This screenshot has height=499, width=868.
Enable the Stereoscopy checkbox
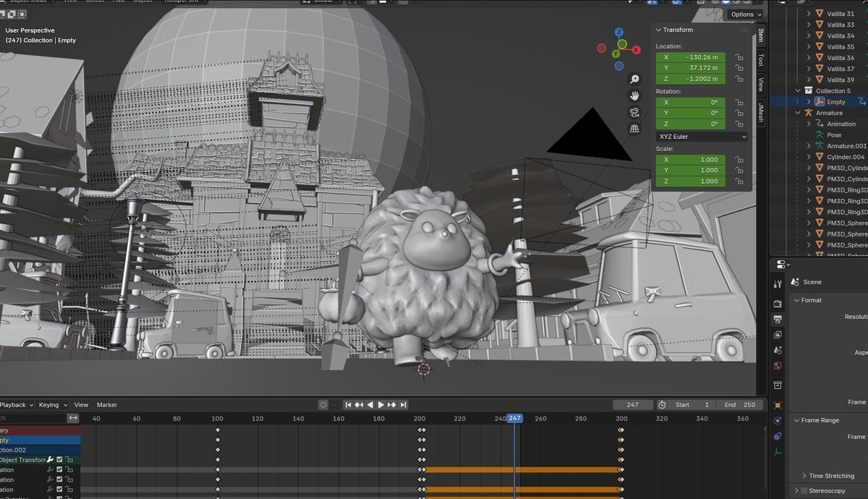click(x=804, y=491)
